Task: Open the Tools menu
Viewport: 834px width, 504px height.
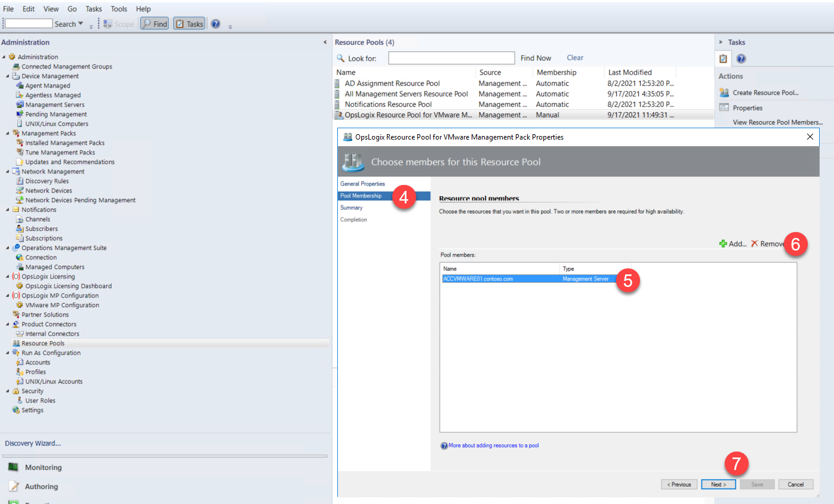Action: tap(119, 9)
